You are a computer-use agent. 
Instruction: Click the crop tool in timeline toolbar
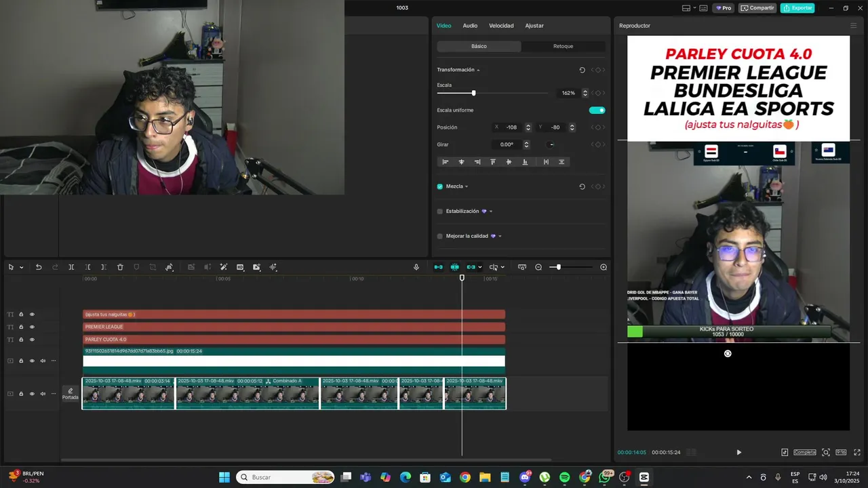(153, 267)
